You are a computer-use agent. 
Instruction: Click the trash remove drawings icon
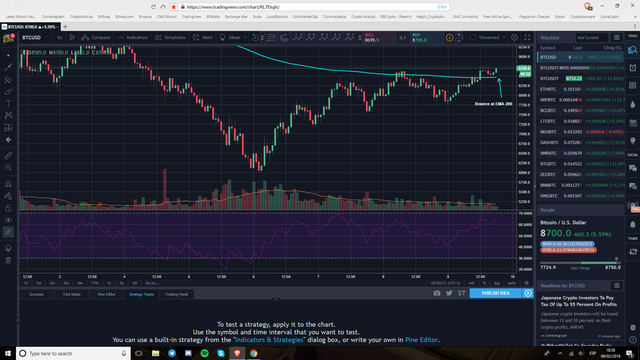coord(8,260)
